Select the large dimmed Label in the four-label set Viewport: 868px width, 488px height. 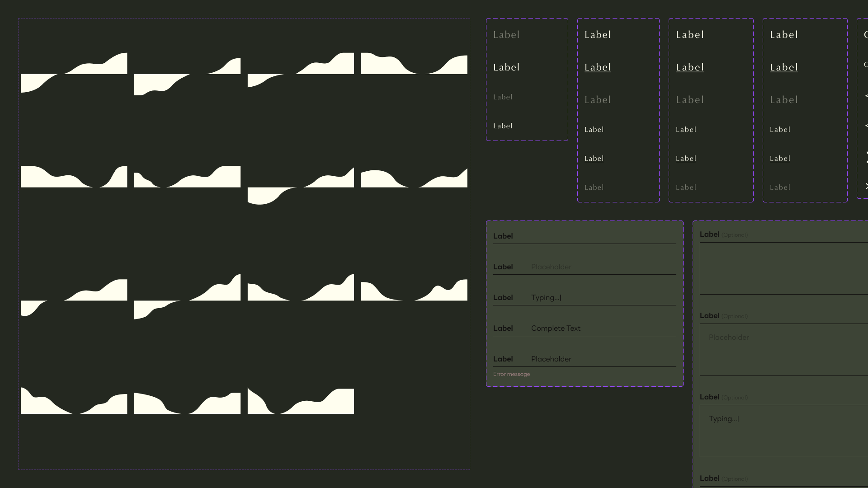click(x=506, y=35)
